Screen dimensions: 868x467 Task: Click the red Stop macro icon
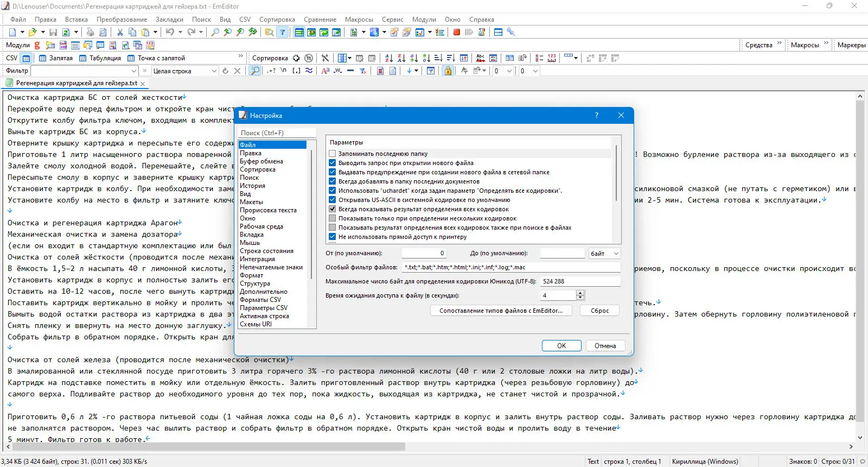coord(457,33)
